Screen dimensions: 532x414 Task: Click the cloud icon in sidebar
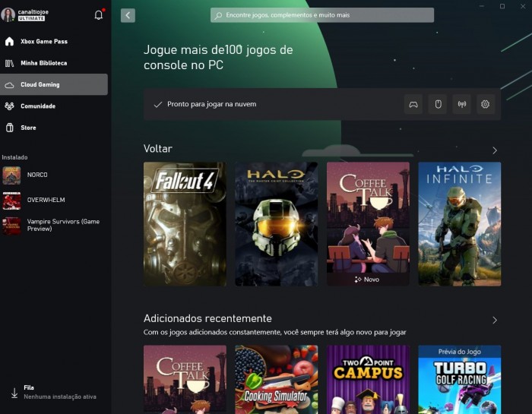(x=9, y=85)
